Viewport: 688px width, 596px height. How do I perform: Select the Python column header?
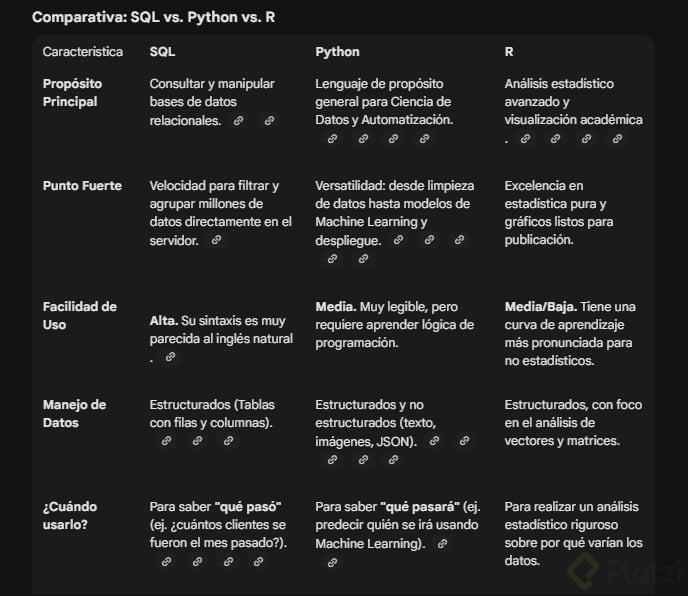[337, 51]
